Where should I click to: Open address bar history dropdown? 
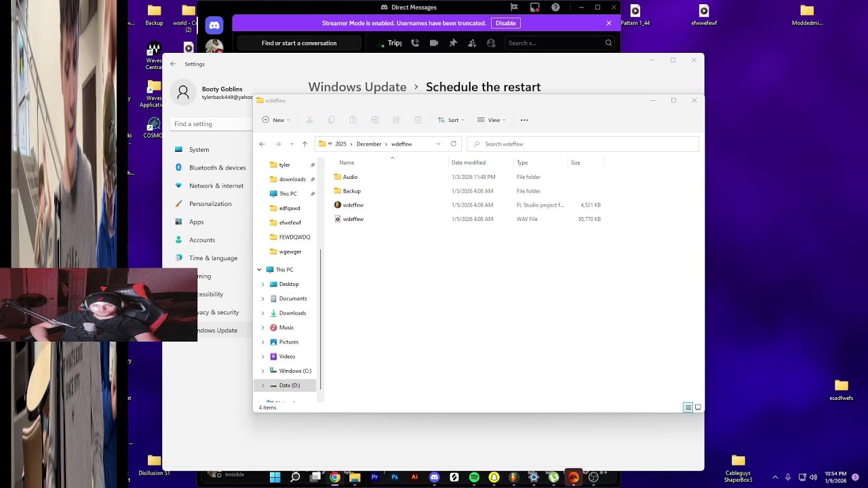pos(438,144)
